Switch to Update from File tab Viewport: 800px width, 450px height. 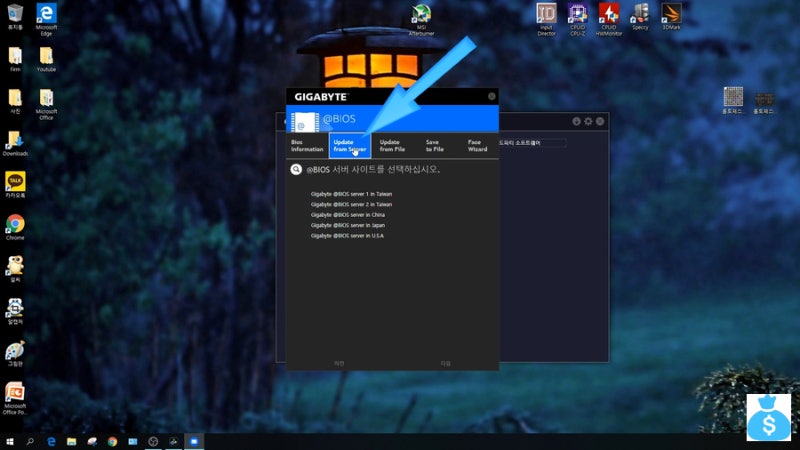pyautogui.click(x=392, y=146)
